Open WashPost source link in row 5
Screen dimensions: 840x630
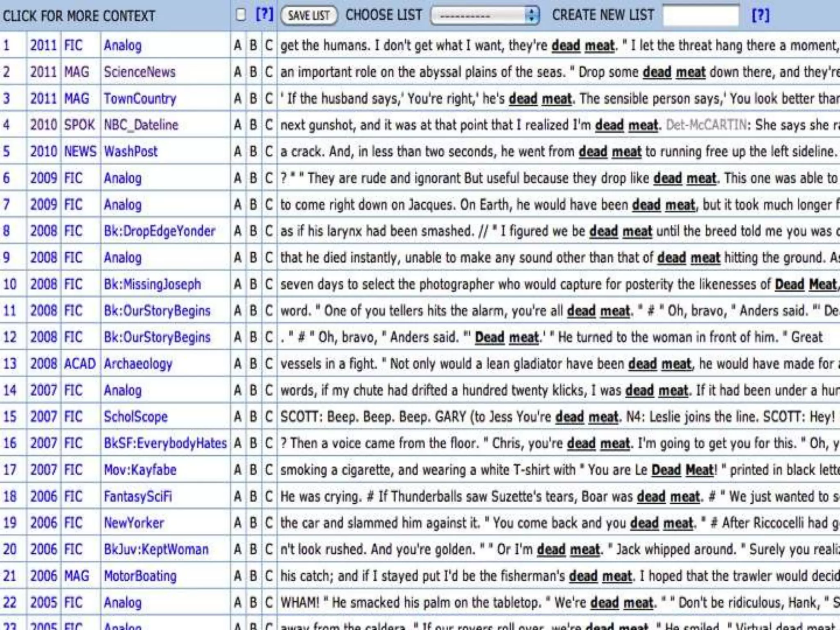click(x=130, y=151)
